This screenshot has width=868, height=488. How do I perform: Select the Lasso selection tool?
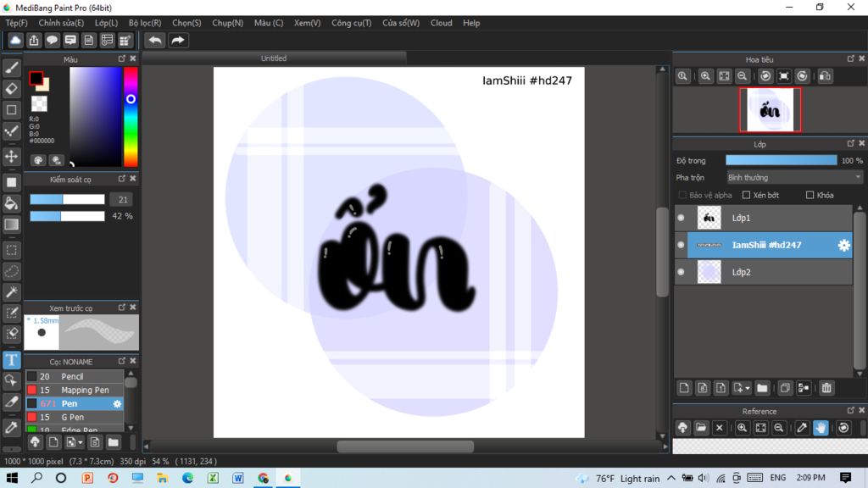pyautogui.click(x=12, y=271)
